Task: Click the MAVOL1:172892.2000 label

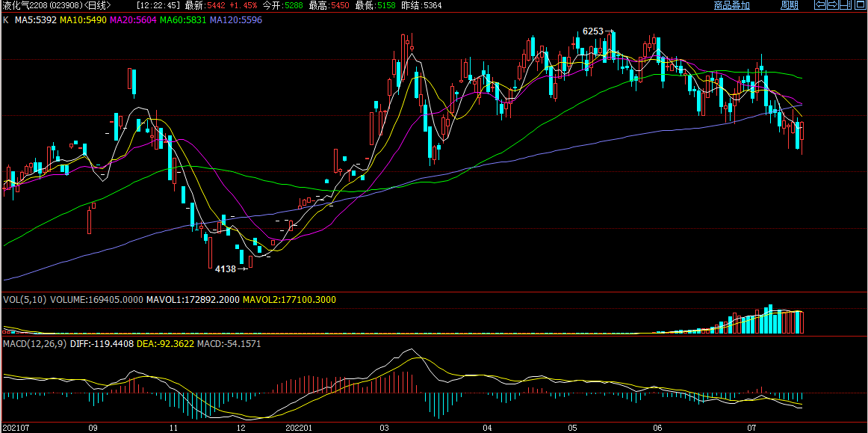Action: (193, 299)
